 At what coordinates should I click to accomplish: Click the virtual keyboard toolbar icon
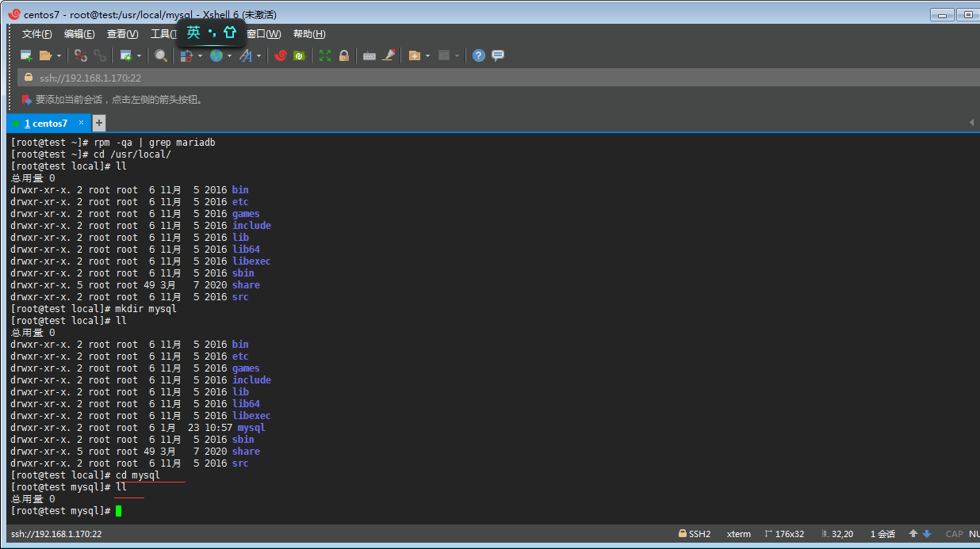pyautogui.click(x=369, y=55)
